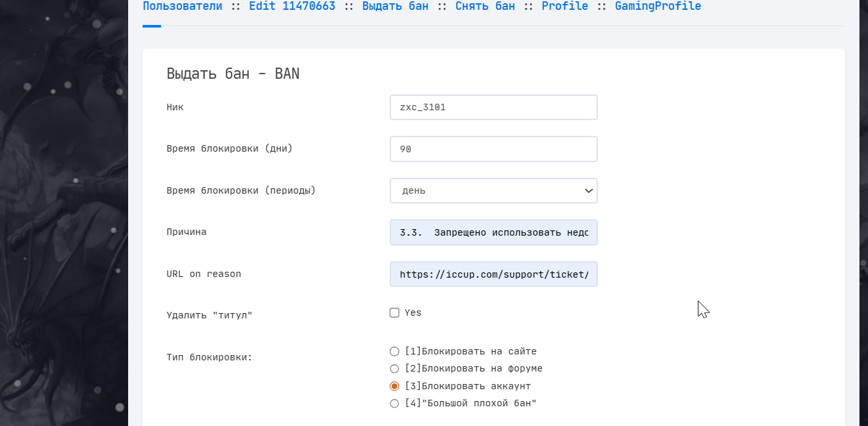Focus the block duration days field
This screenshot has width=868, height=426.
[493, 149]
